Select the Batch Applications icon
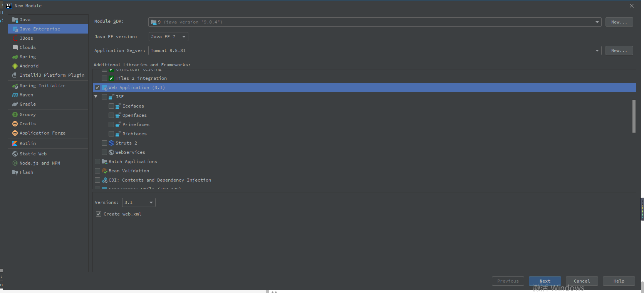This screenshot has width=644, height=293. tap(104, 162)
